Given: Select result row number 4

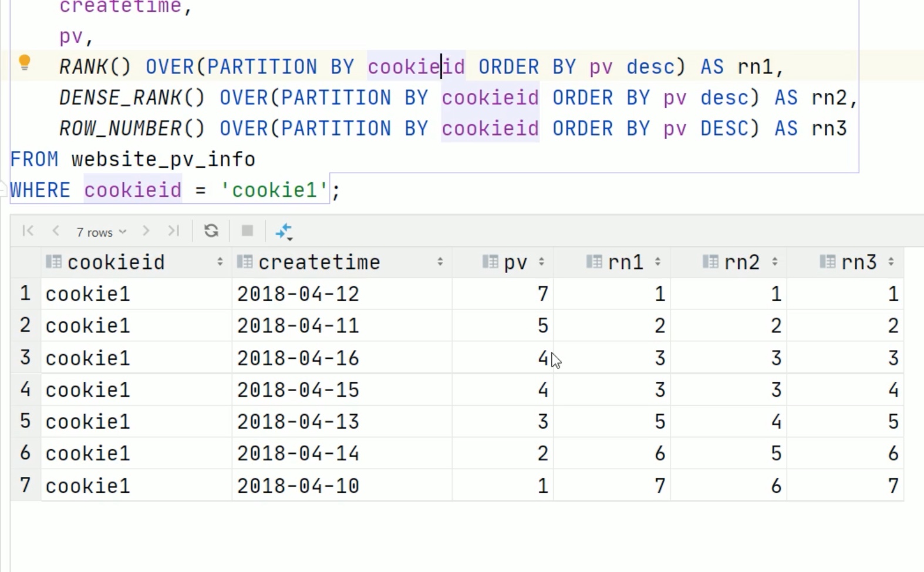Looking at the screenshot, I should [25, 389].
